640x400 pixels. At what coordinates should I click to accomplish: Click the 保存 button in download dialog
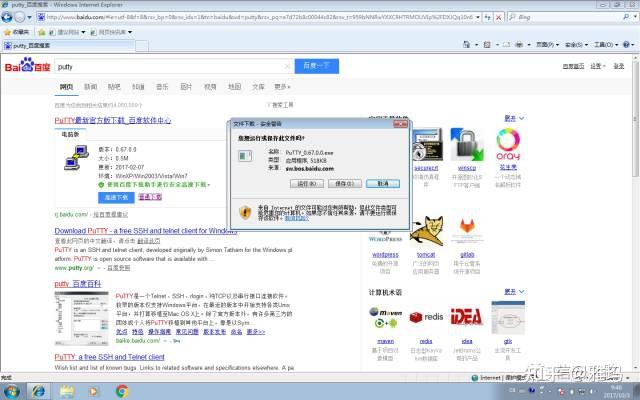(x=345, y=184)
